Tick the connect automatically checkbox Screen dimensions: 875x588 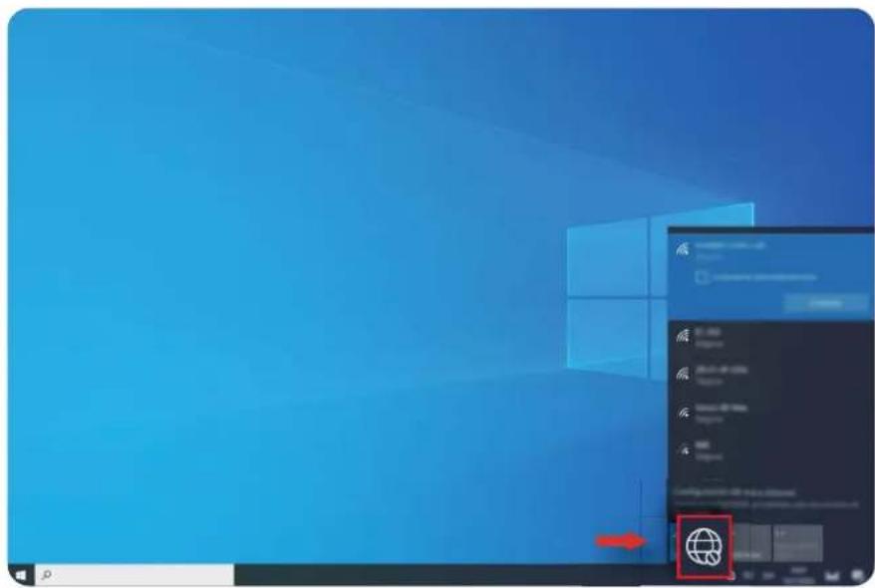(702, 277)
